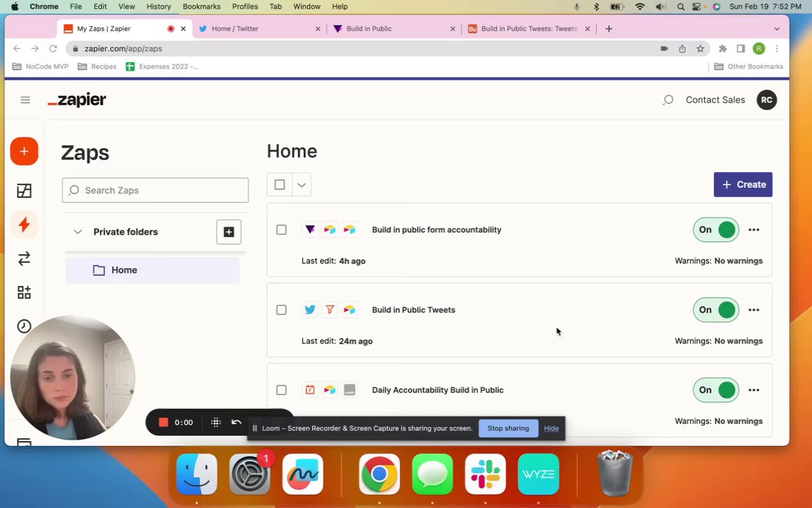Open the History menu in menu bar
This screenshot has height=508, width=812.
159,7
